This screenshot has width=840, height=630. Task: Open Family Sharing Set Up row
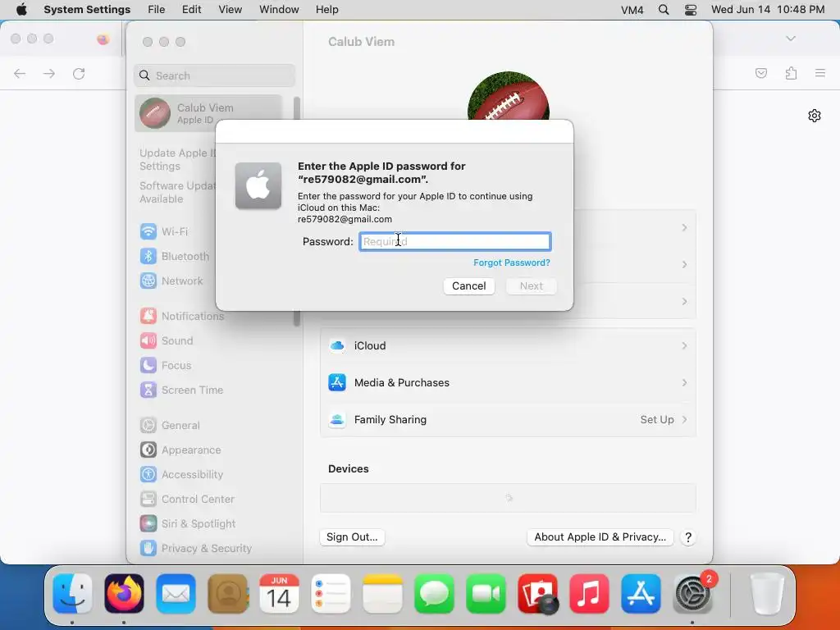[508, 419]
